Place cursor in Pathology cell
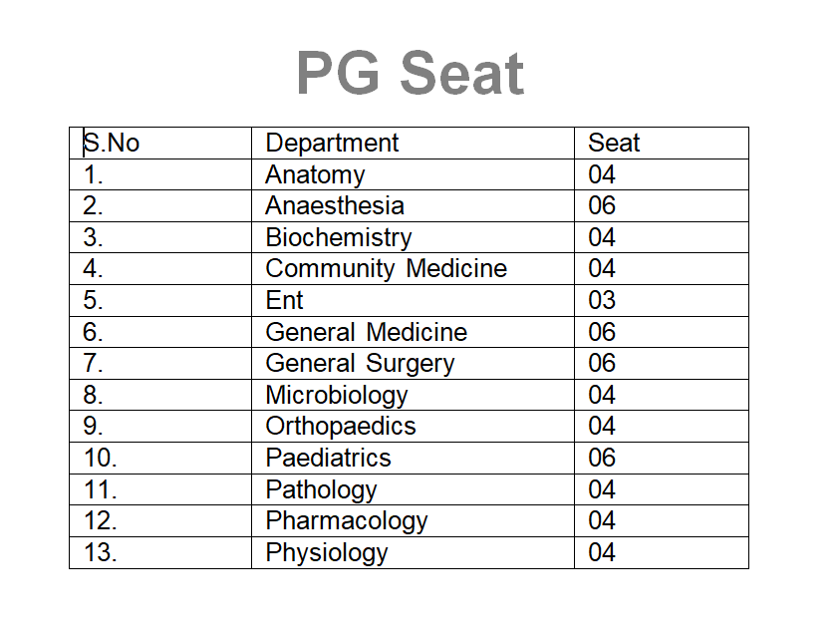 point(321,490)
